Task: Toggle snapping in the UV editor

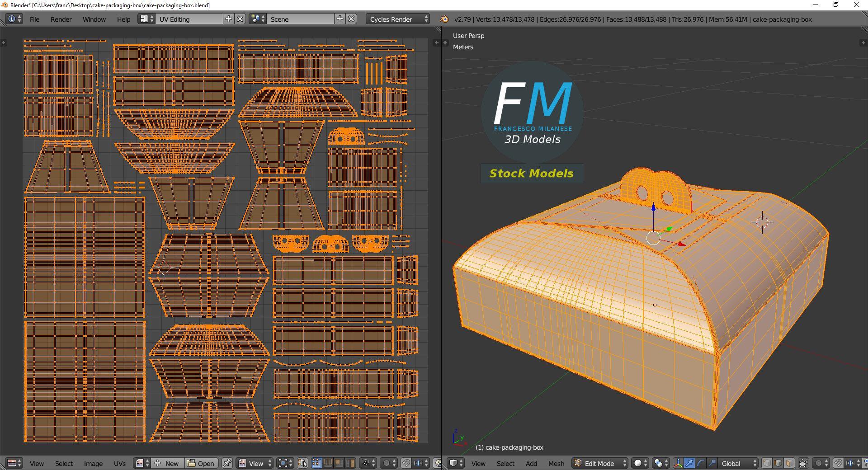Action: (x=406, y=463)
